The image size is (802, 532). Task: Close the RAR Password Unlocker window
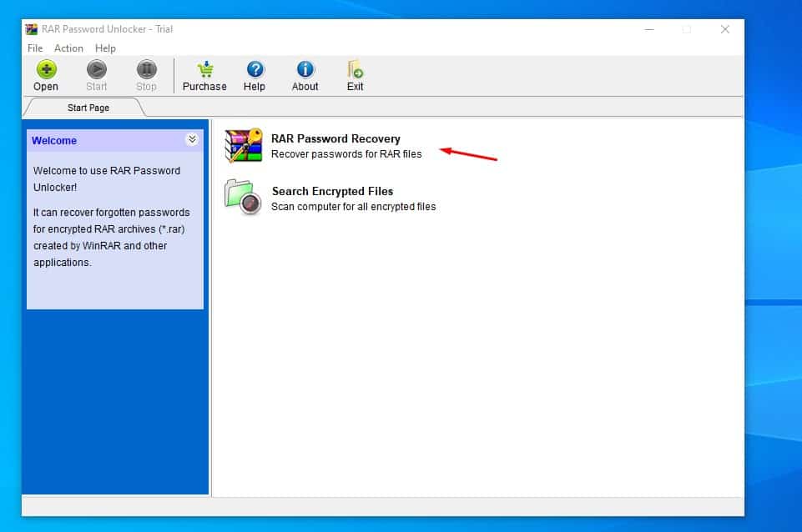point(724,29)
